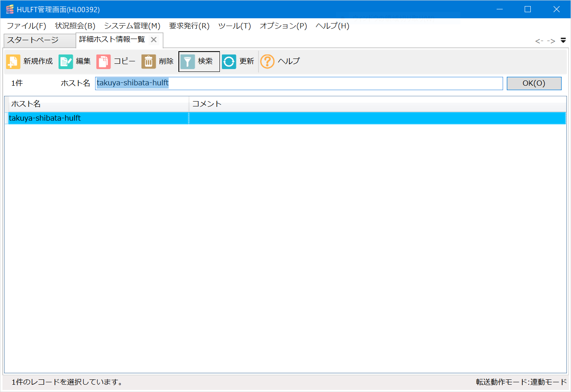571x392 pixels.
Task: Open the tab list dropdown arrow
Action: click(x=563, y=40)
